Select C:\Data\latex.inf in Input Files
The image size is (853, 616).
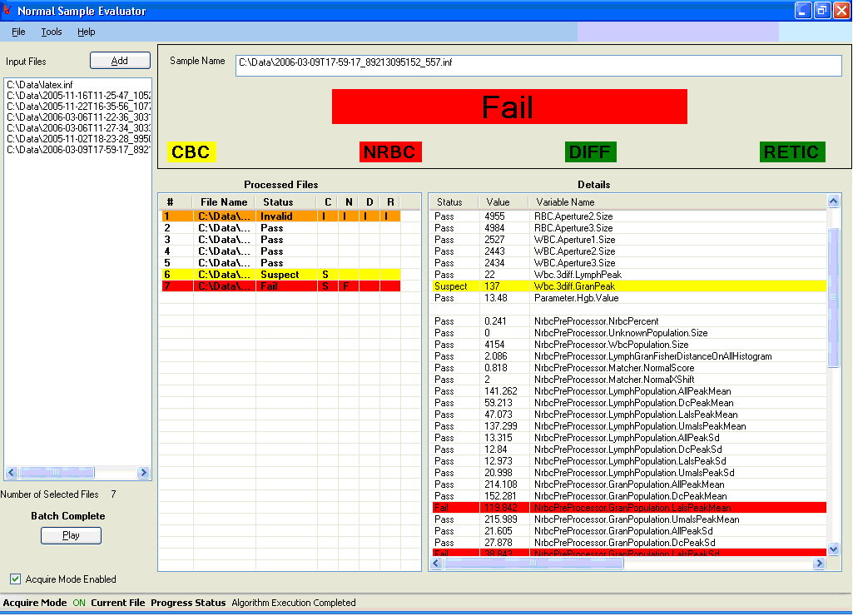40,85
